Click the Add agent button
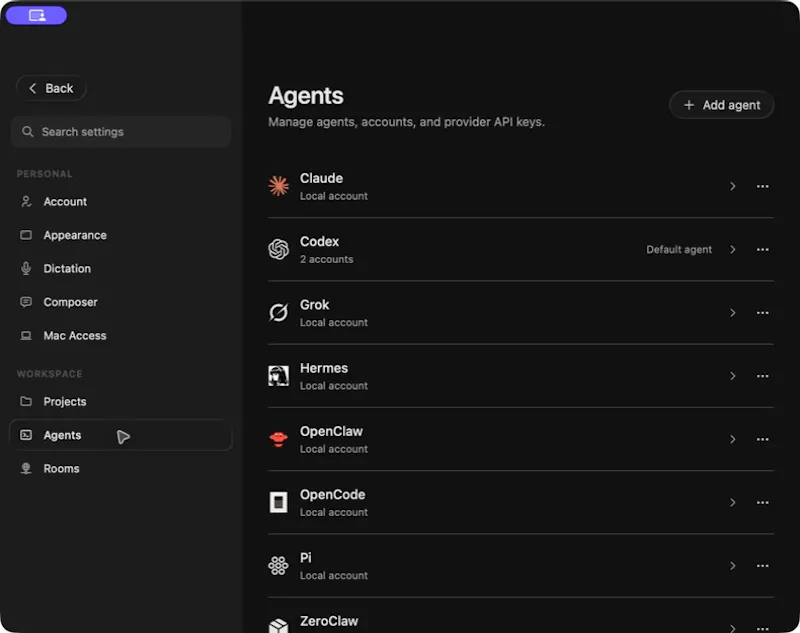Viewport: 800px width, 633px height. [721, 105]
